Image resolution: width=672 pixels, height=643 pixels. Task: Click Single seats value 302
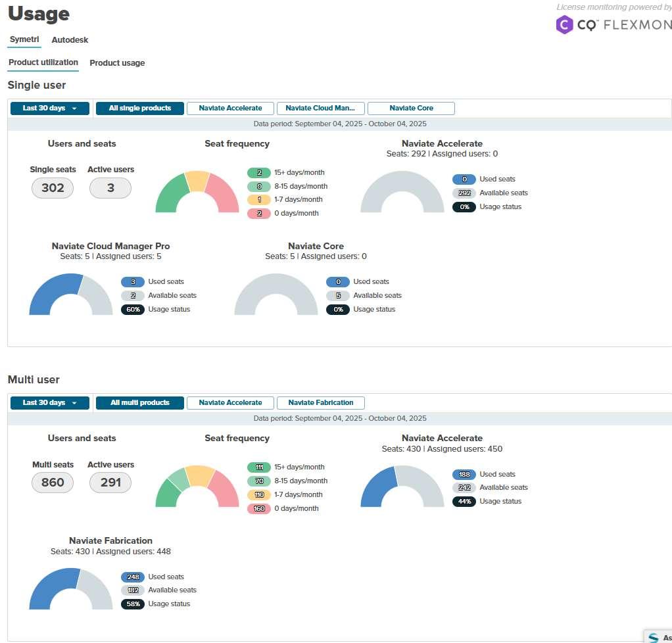click(x=53, y=188)
